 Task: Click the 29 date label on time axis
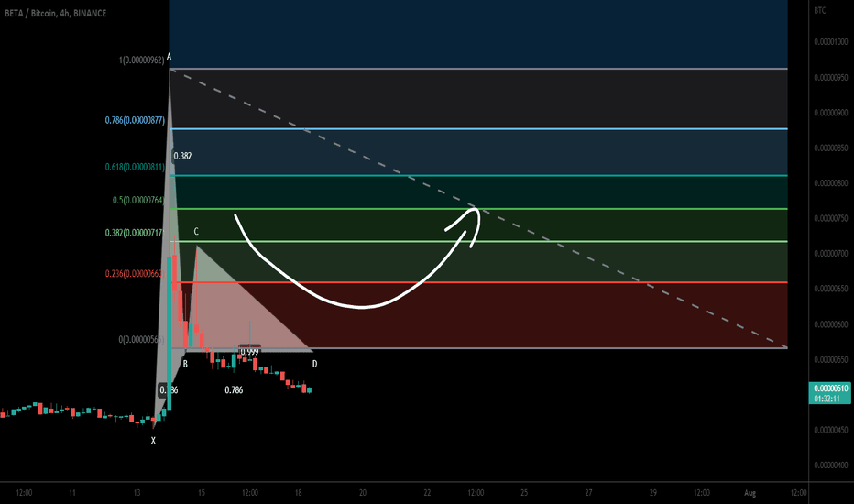coord(653,493)
